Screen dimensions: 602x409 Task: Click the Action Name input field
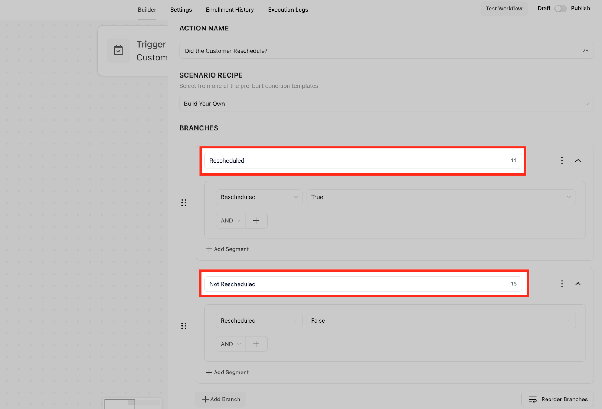[386, 51]
